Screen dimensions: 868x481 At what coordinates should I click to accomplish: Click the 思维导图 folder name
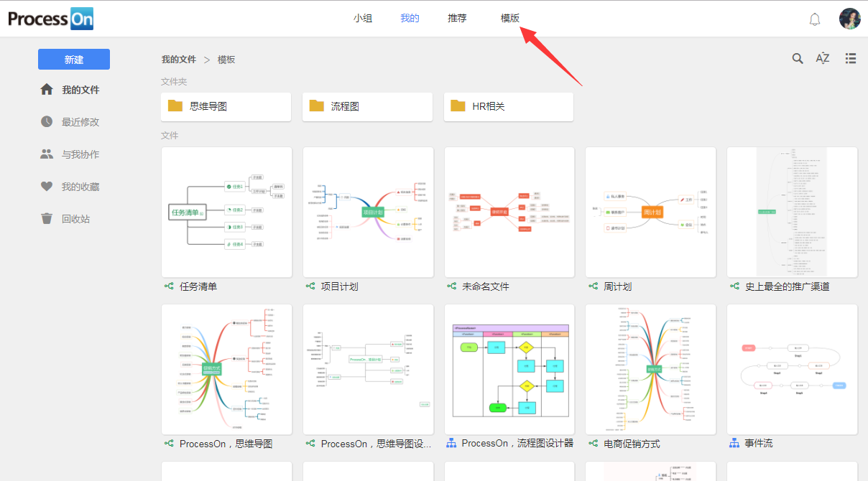[208, 106]
